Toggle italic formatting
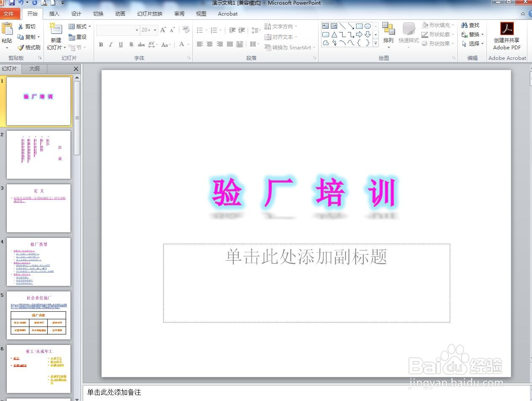 coord(111,44)
